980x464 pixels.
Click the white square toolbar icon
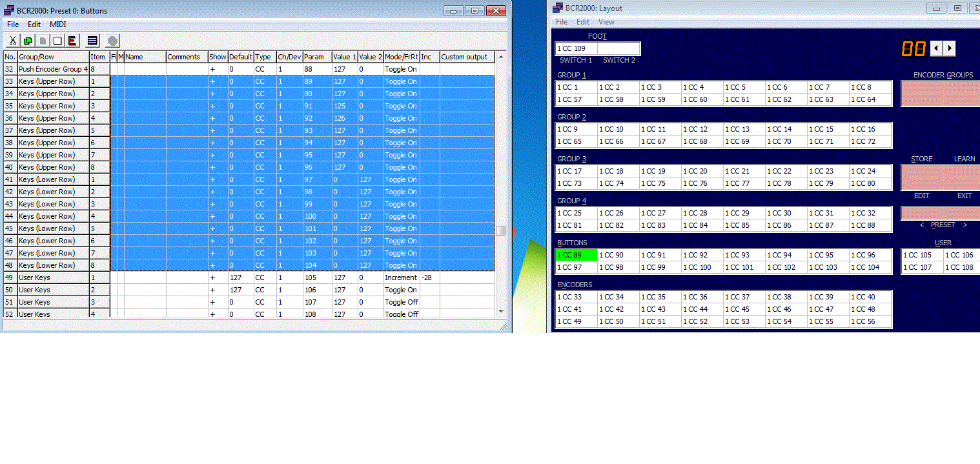(57, 41)
